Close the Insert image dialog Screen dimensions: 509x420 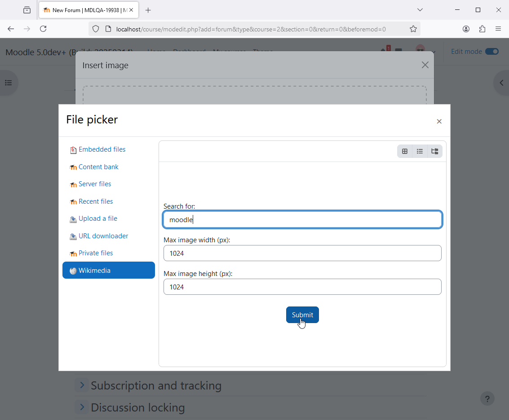pyautogui.click(x=425, y=65)
